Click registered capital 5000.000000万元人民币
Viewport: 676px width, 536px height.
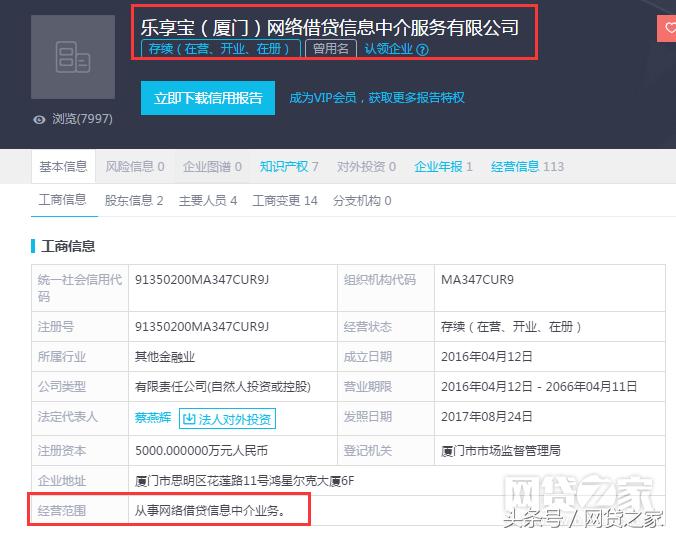pyautogui.click(x=201, y=451)
